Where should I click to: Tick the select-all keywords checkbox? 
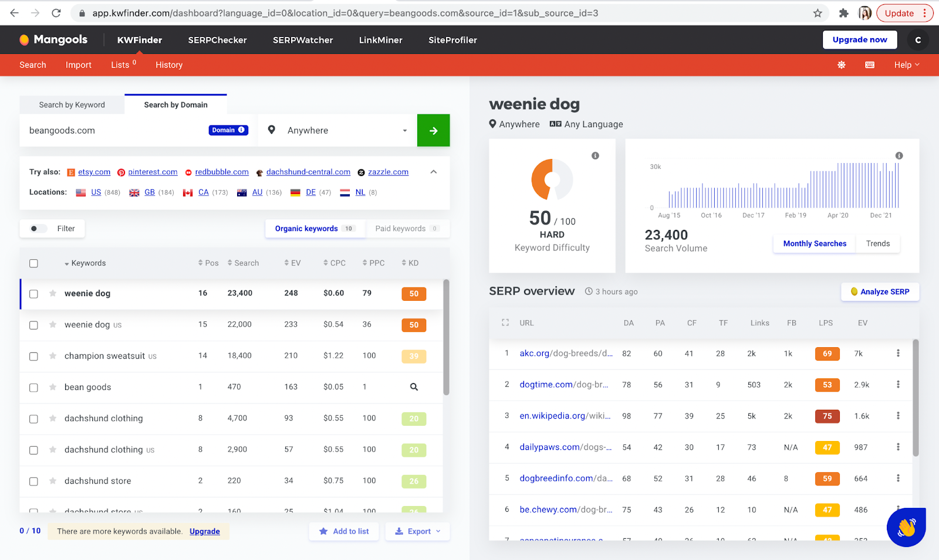tap(33, 263)
